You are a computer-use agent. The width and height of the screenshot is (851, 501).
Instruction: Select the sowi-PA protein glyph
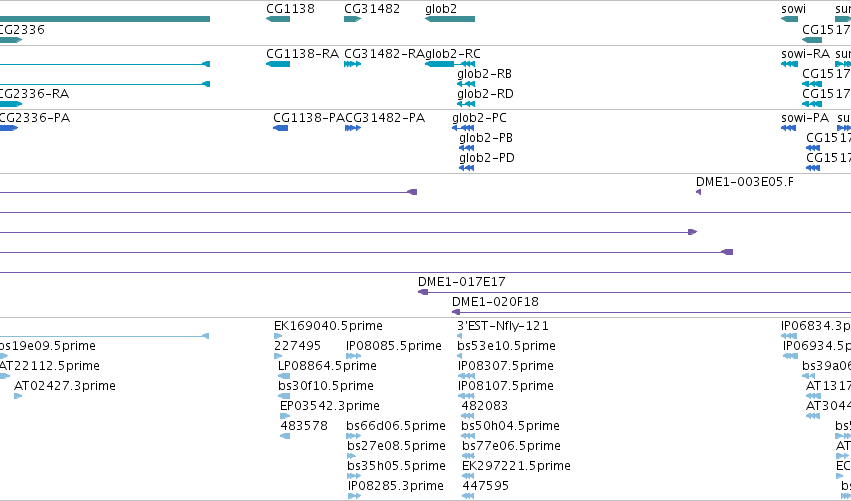789,128
